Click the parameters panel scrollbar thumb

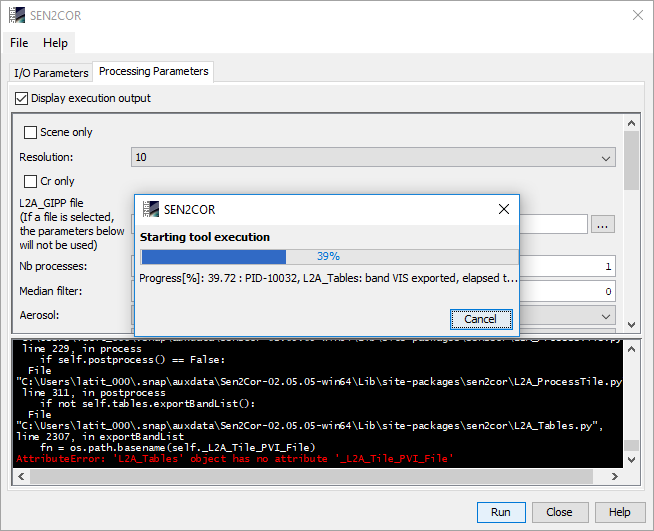pos(631,161)
